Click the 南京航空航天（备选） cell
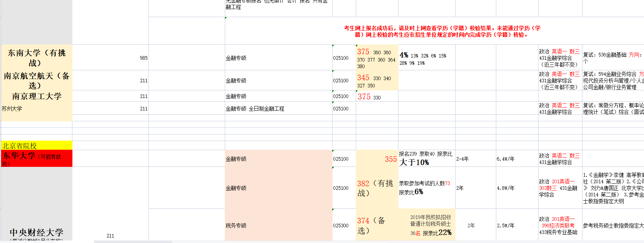644x243 pixels. click(36, 81)
